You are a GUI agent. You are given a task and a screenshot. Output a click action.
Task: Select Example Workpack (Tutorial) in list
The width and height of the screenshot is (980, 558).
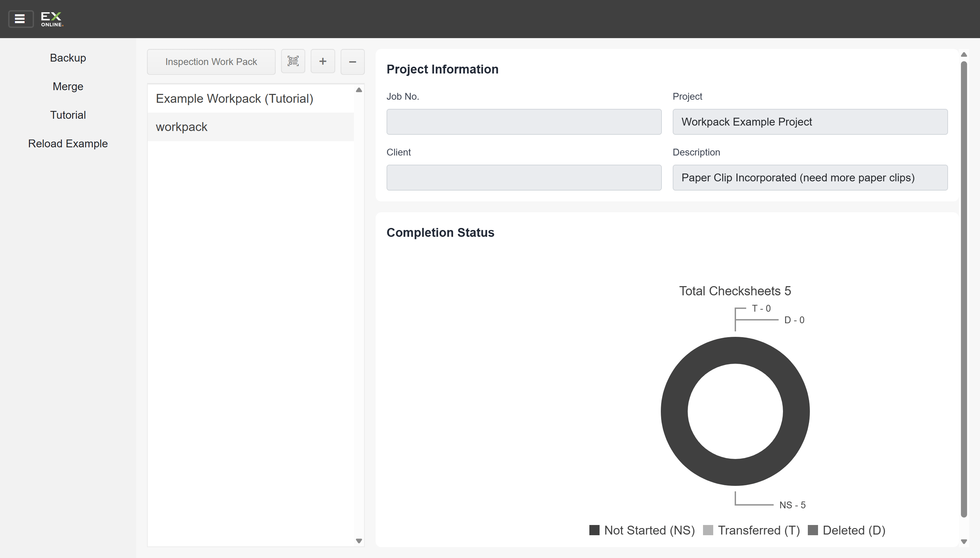251,98
